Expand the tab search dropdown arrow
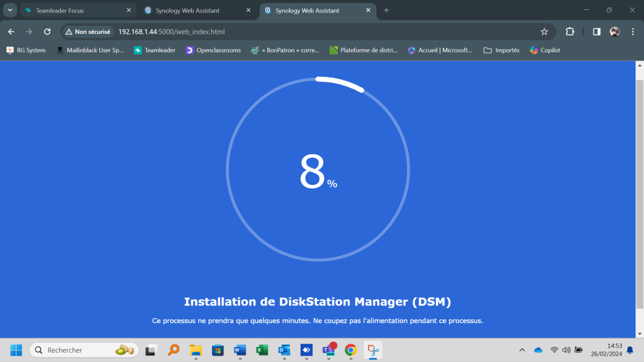This screenshot has height=362, width=644. tap(10, 10)
